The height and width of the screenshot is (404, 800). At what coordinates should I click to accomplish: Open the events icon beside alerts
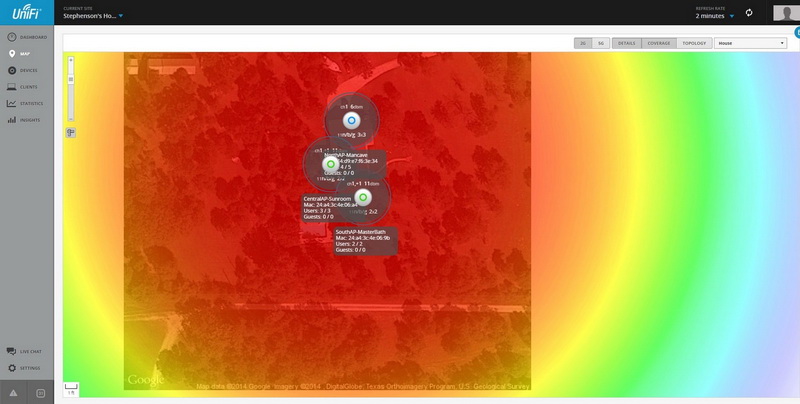point(40,393)
